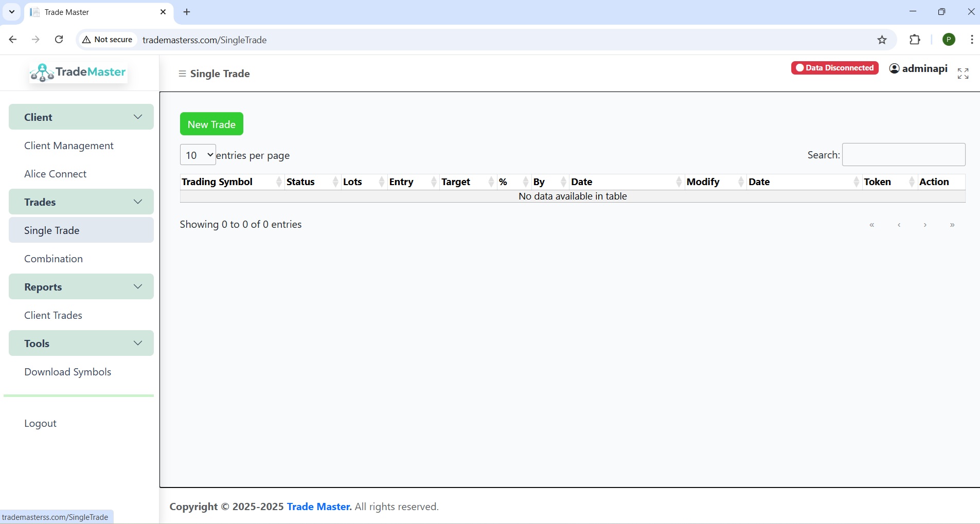Click the adminapi user profile icon
This screenshot has width=980, height=524.
click(x=895, y=68)
